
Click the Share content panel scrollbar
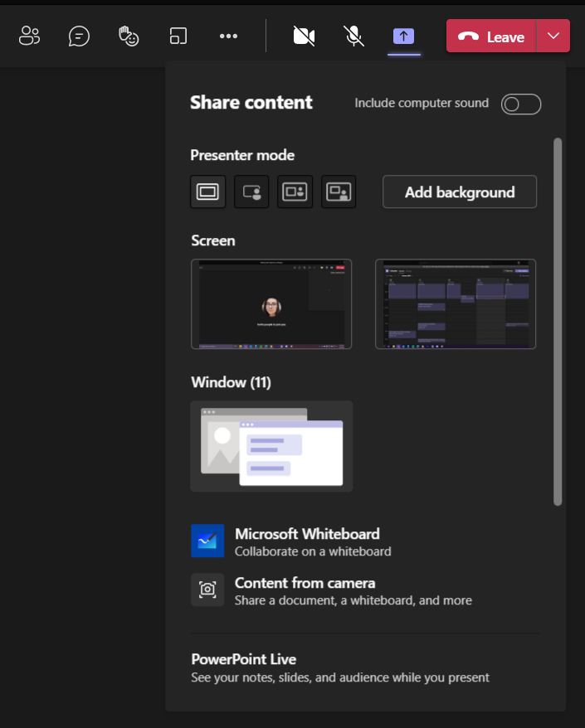pos(558,322)
